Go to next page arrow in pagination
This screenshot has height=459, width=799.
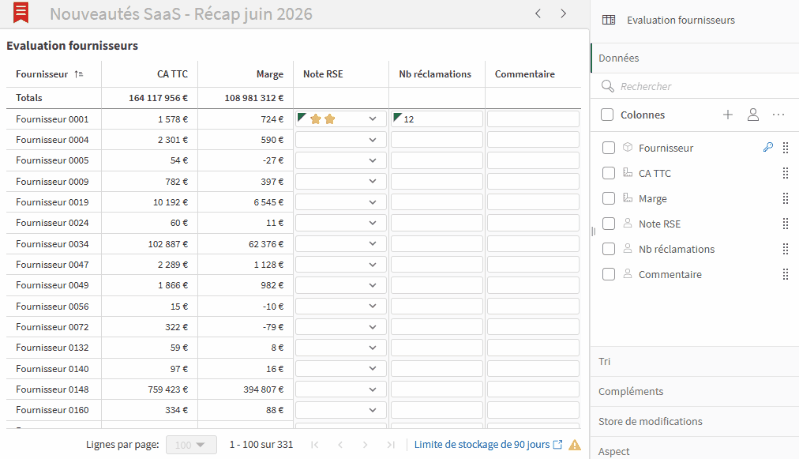(365, 445)
